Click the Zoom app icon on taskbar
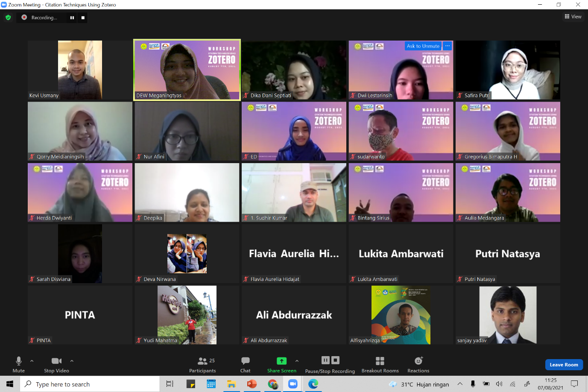The image size is (588, 392). coord(293,384)
